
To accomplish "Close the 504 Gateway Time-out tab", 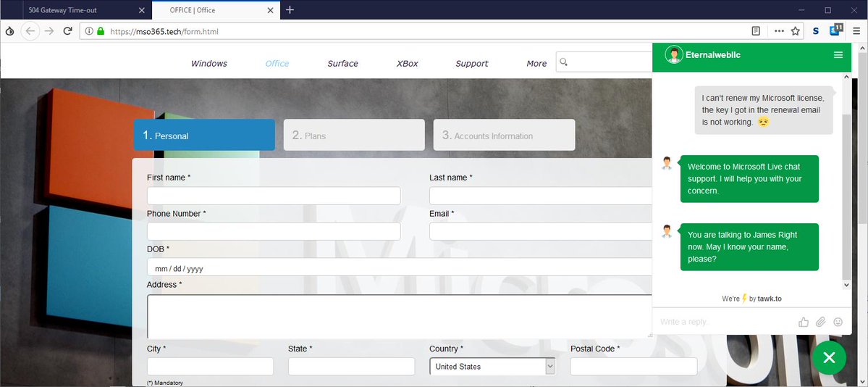I will (142, 10).
